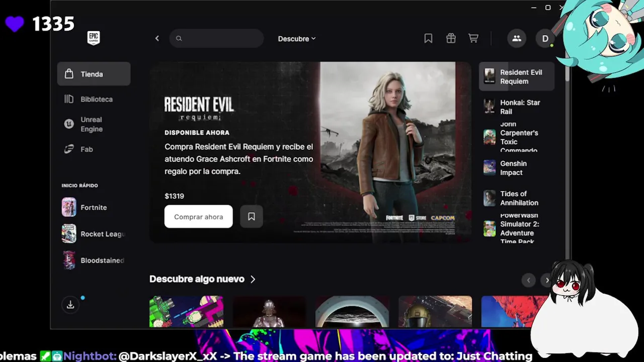Show next items in Descubre carousel
Viewport: 644px width, 362px height.
point(547,280)
